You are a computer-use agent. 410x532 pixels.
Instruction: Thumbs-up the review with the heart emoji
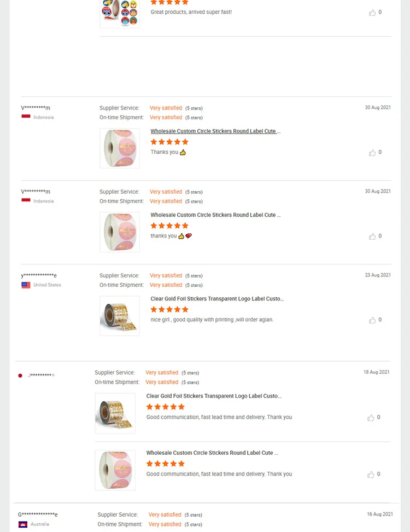tap(372, 236)
